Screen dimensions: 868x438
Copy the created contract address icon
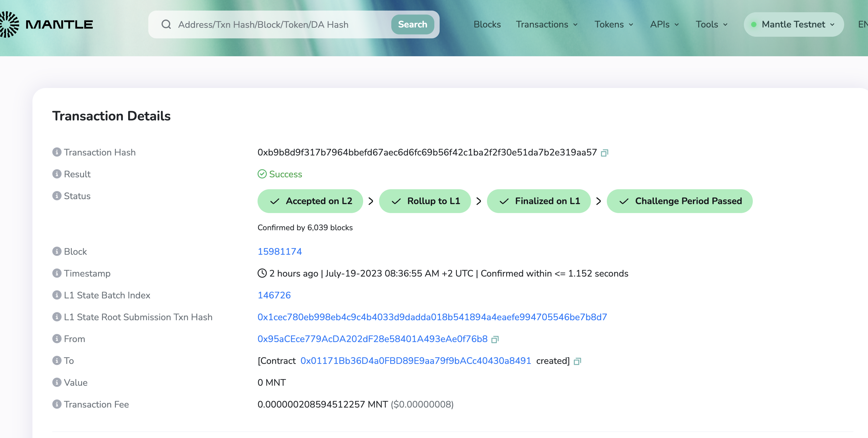pyautogui.click(x=577, y=361)
